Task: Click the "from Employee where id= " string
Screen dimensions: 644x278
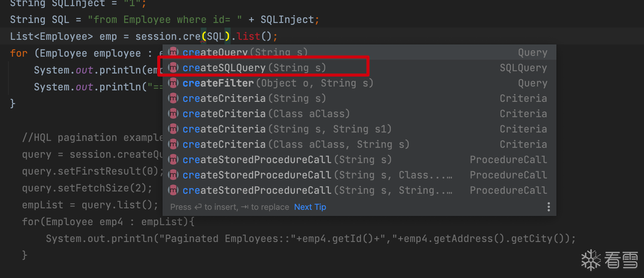Action: pyautogui.click(x=164, y=20)
